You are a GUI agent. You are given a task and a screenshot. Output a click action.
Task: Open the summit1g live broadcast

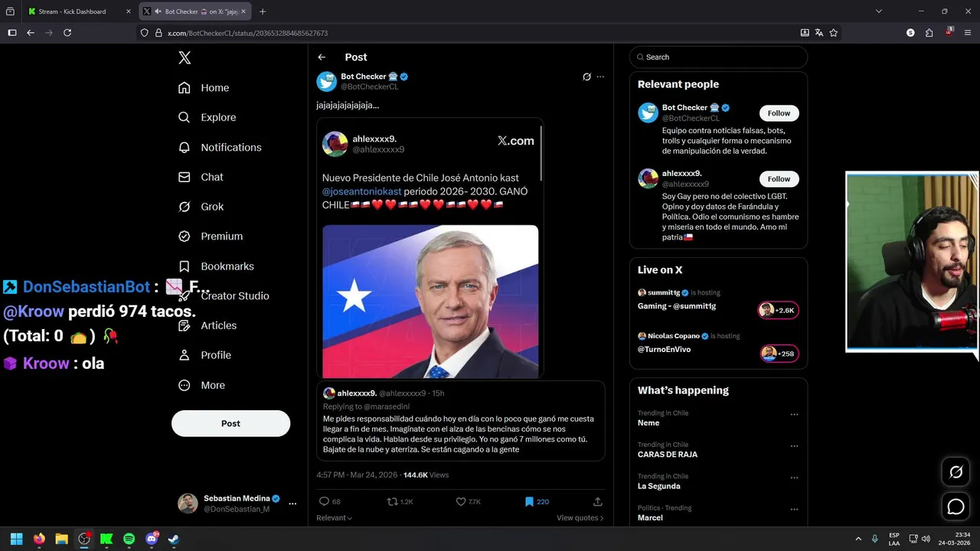(718, 301)
